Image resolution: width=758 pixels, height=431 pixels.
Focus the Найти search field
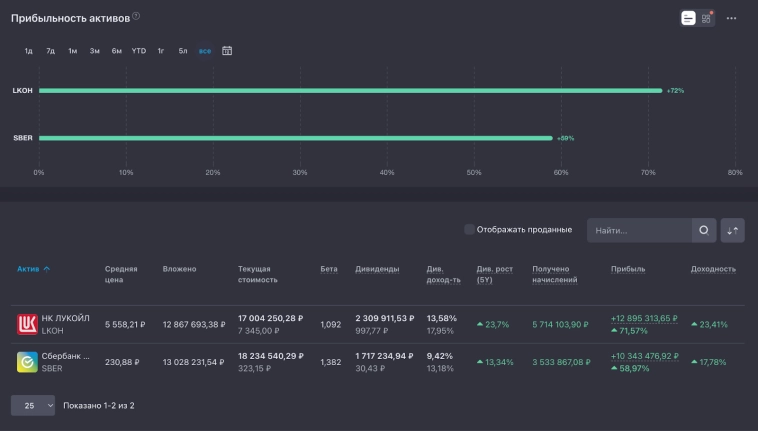click(638, 230)
